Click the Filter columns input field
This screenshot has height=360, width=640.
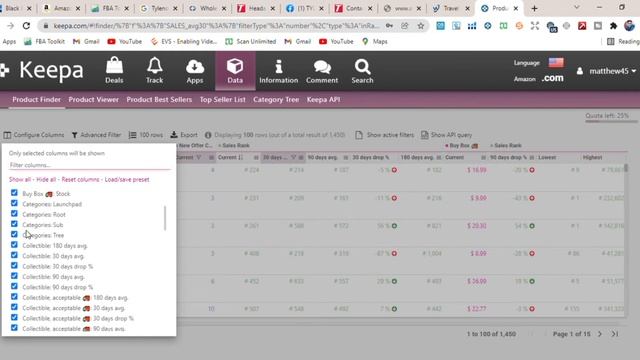tap(90, 165)
